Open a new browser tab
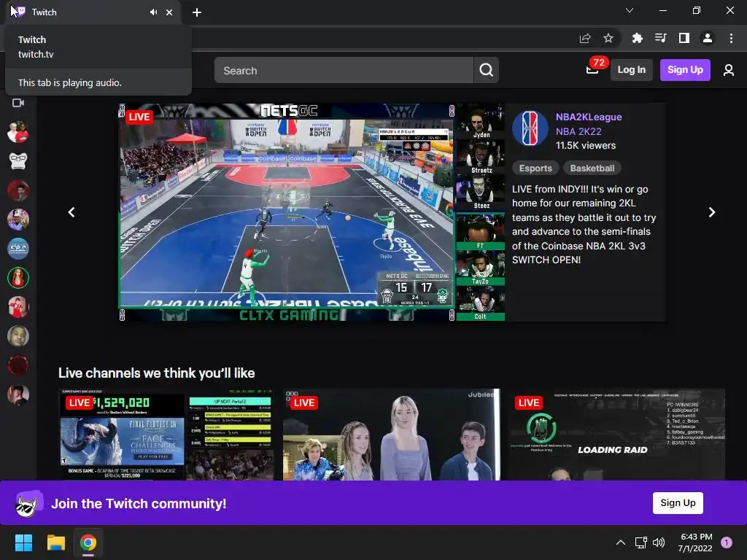747x560 pixels. (197, 12)
